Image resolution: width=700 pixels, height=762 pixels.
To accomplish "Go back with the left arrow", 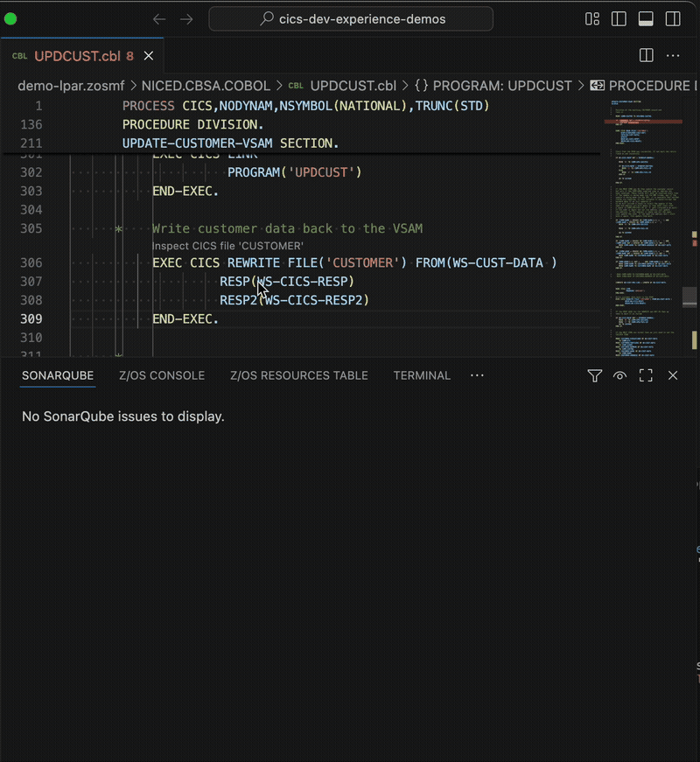I will point(159,19).
